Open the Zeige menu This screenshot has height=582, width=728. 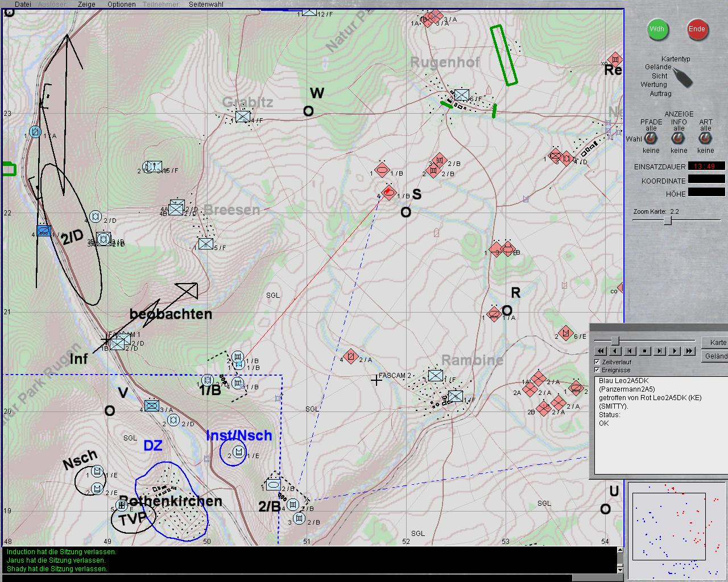[x=86, y=4]
